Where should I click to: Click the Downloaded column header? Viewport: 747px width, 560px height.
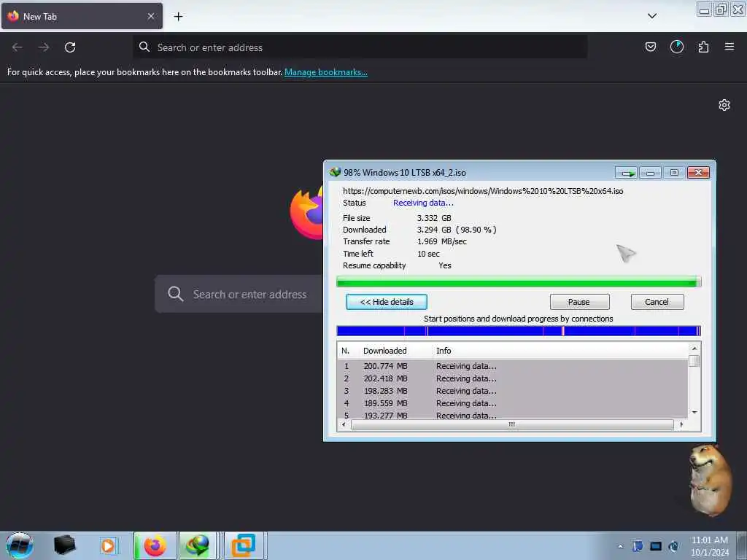385,351
